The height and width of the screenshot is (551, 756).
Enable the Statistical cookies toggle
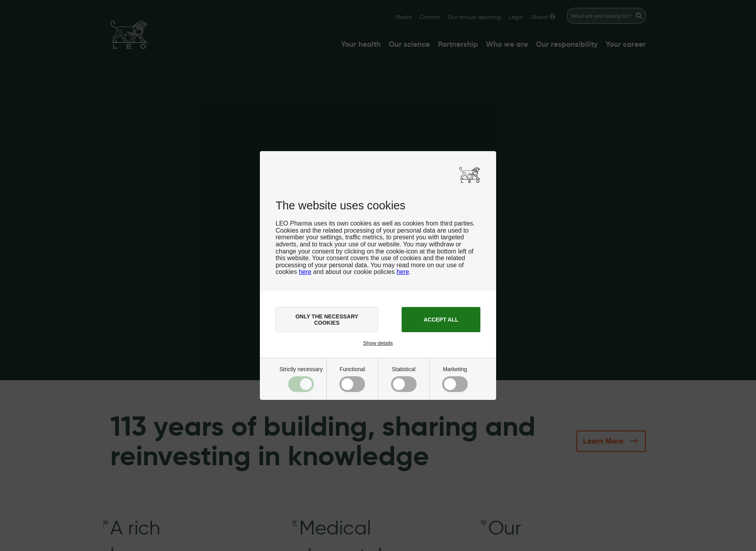[x=404, y=385]
